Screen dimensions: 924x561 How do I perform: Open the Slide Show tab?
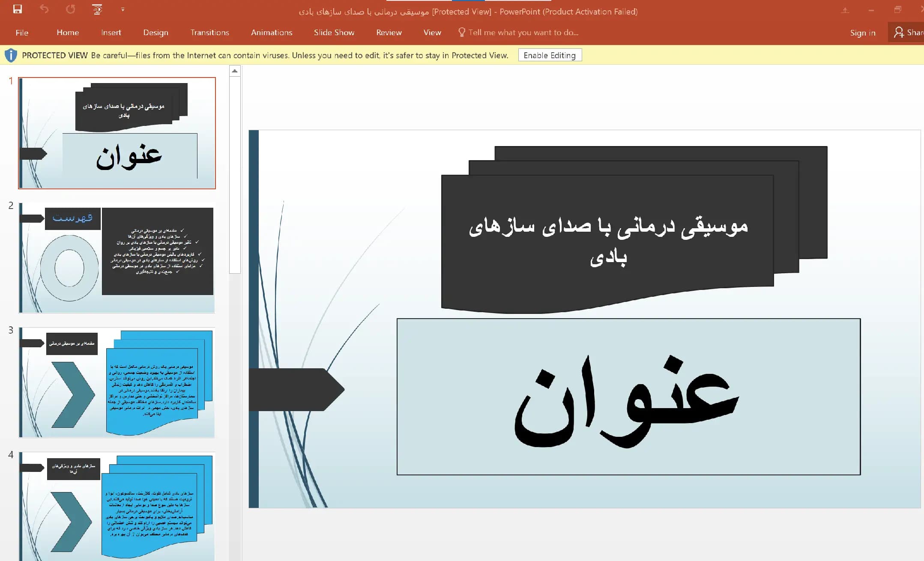334,33
